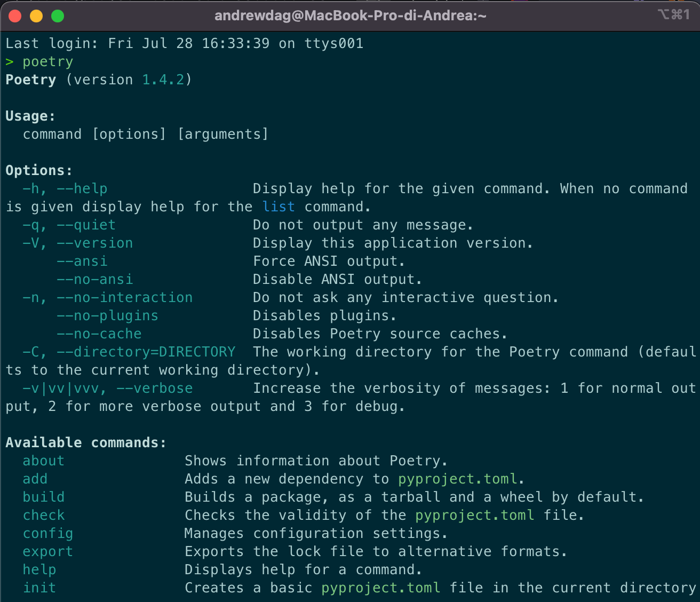Click the '-q, --quiet' option

69,225
